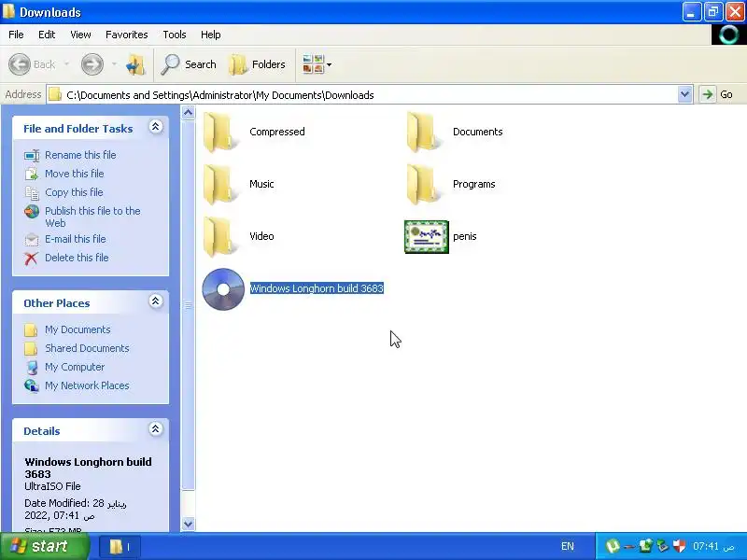Open the address bar dropdown list

(684, 94)
